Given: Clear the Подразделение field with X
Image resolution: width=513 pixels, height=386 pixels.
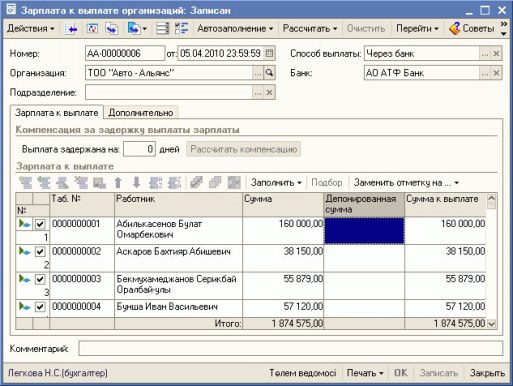Looking at the screenshot, I should [x=269, y=92].
